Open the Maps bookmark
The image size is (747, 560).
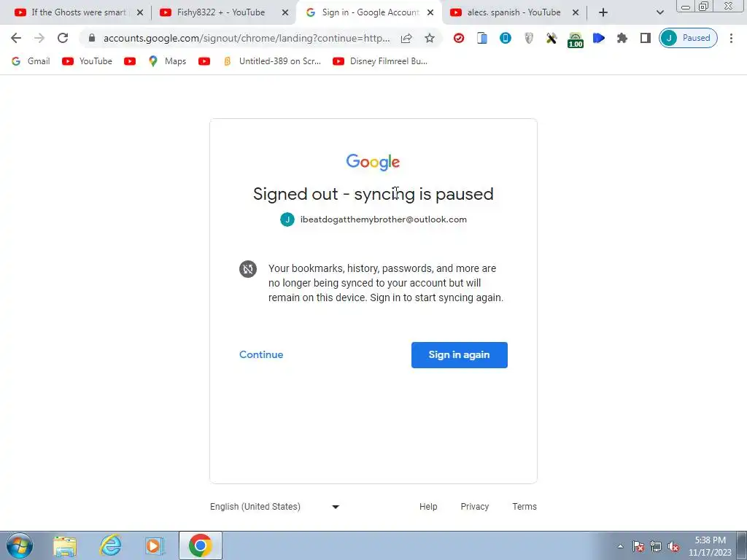coord(167,61)
